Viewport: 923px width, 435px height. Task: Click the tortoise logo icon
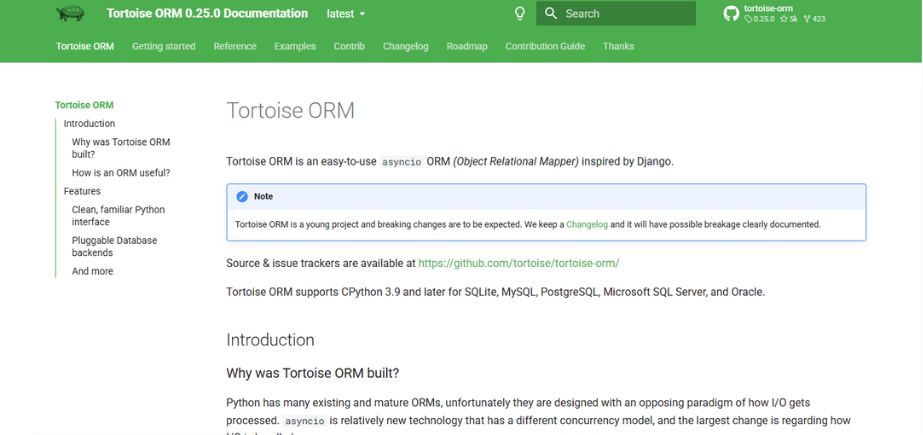71,13
